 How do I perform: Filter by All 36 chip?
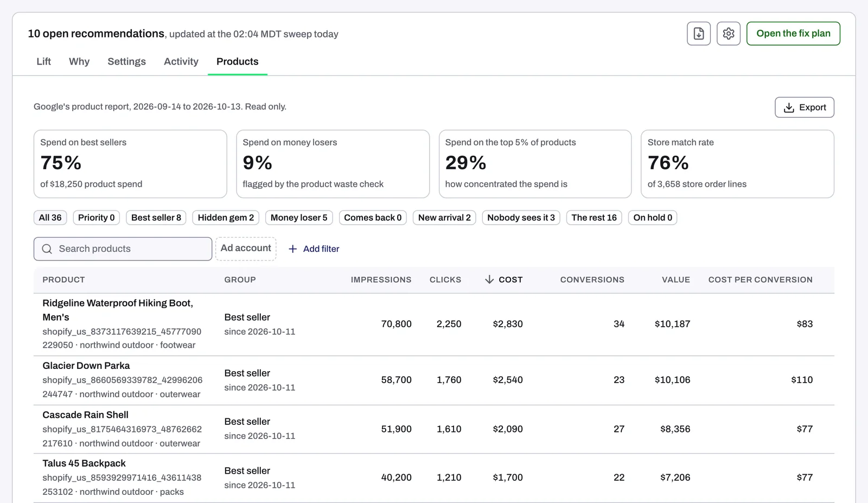tap(50, 218)
